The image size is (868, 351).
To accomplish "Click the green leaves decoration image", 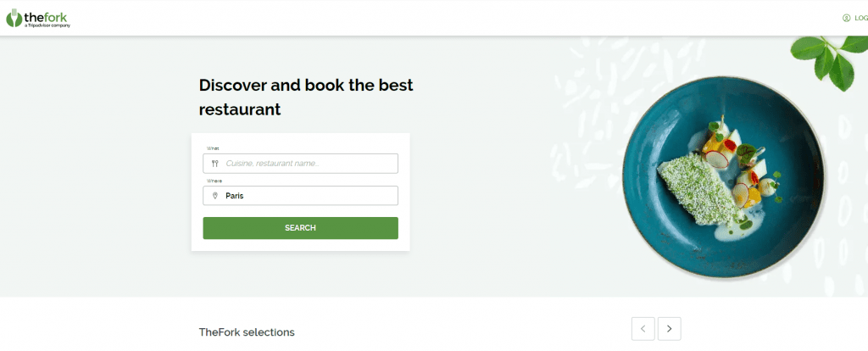I will (x=829, y=61).
